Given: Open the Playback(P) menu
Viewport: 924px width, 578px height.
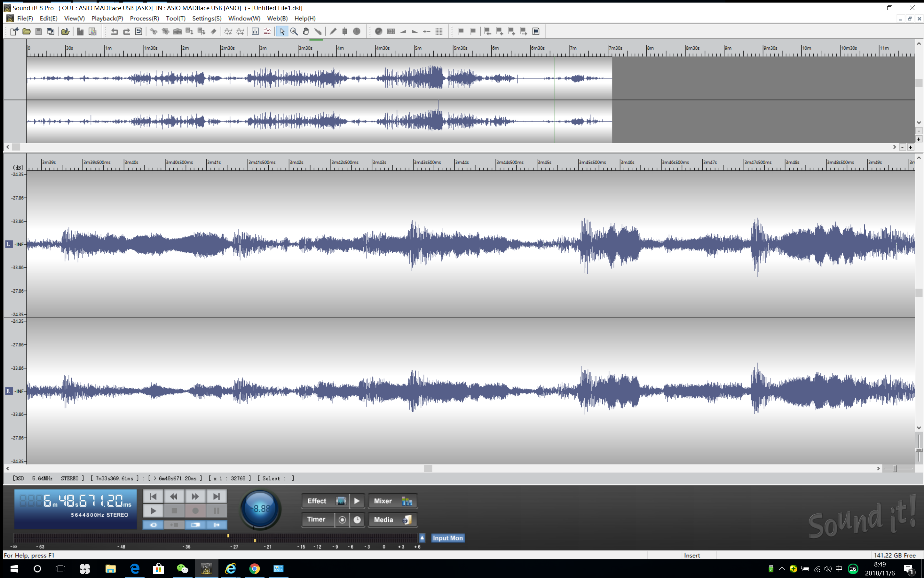Looking at the screenshot, I should click(x=107, y=18).
